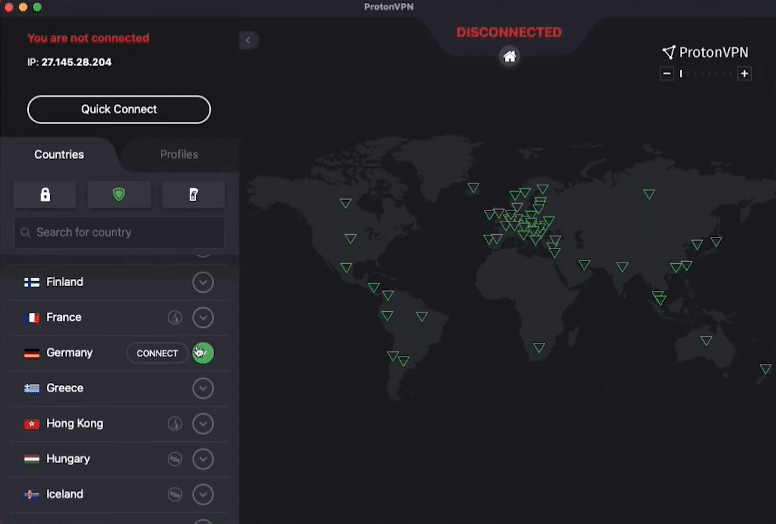
Task: Select the South Africa server marker on map
Action: (x=539, y=347)
